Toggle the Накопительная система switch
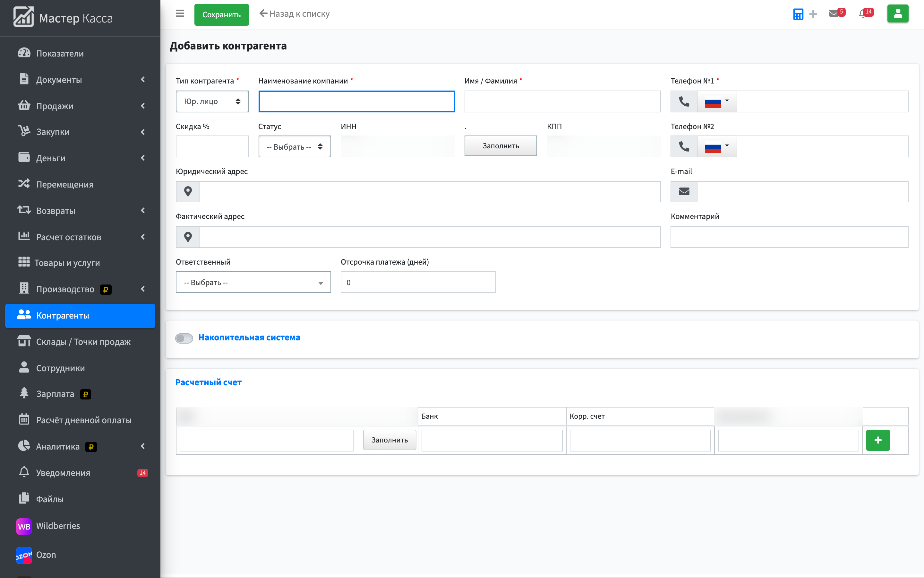Screen dimensions: 924x578 (x=184, y=338)
